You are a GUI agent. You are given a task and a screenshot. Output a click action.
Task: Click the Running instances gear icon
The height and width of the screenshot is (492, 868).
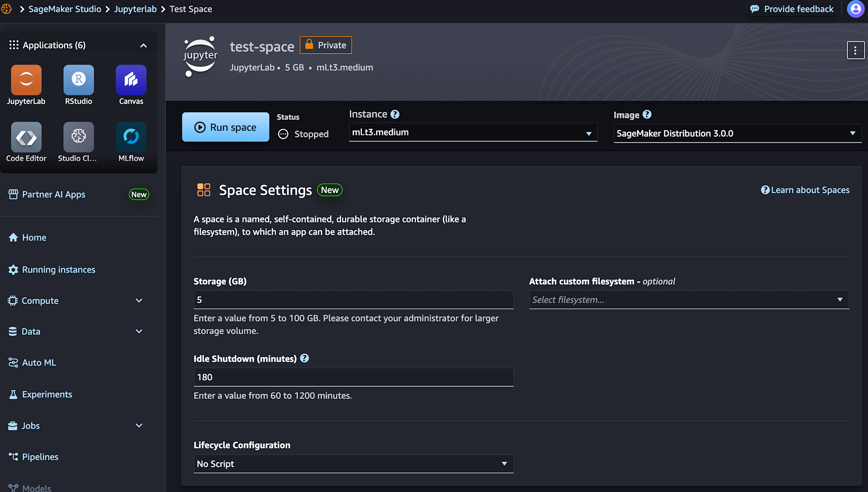tap(13, 269)
